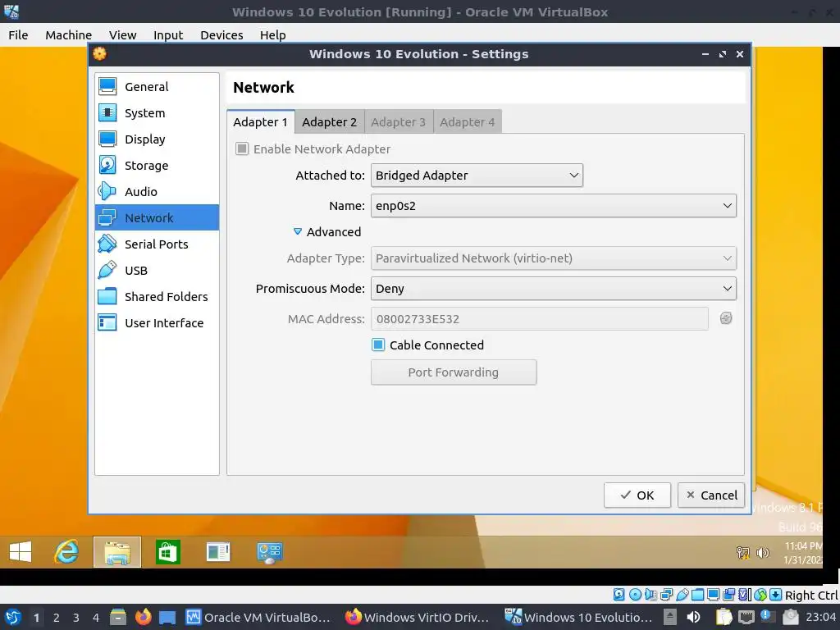Toggle Cable Connected checkbox
The image size is (840, 630).
point(428,345)
